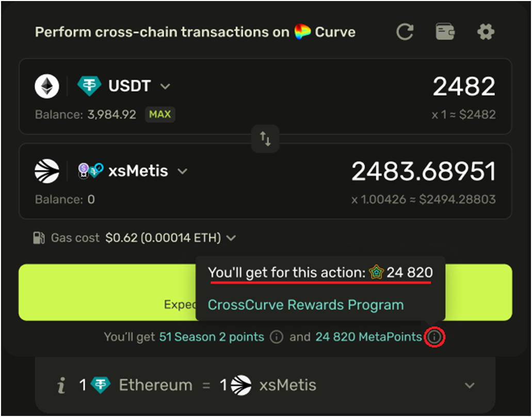532x417 pixels.
Task: Expand the Ethereum to xsMetis rate row
Action: tap(470, 385)
